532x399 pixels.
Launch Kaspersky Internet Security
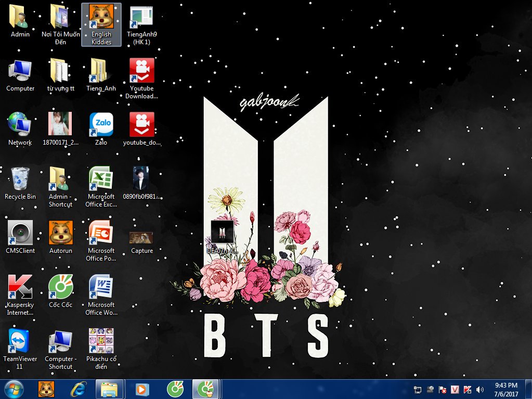point(20,295)
